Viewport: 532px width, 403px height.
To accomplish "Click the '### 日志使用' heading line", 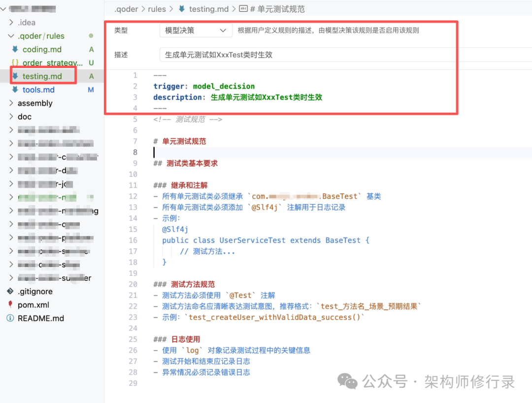I will pyautogui.click(x=177, y=339).
